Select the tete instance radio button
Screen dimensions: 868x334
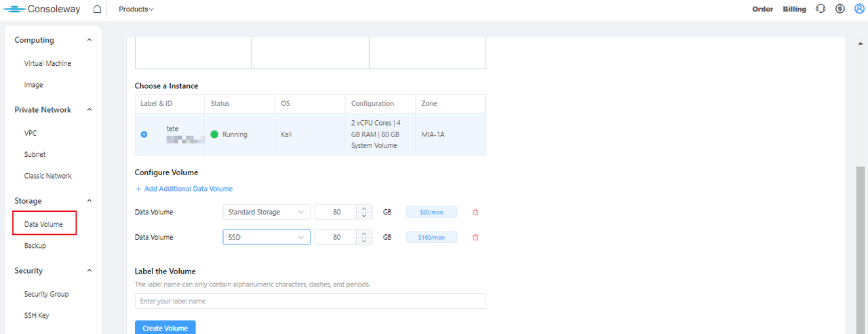[x=144, y=134]
